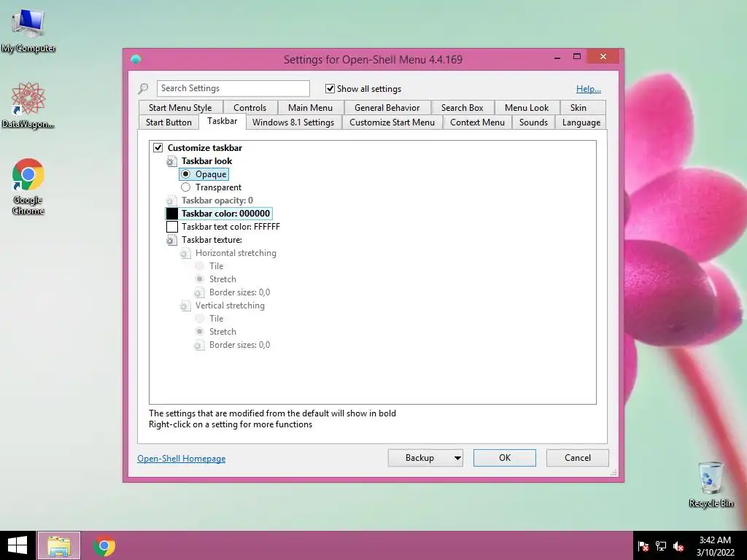Select the Opaque taskbar look
Screen dimensions: 747x560
(186, 174)
